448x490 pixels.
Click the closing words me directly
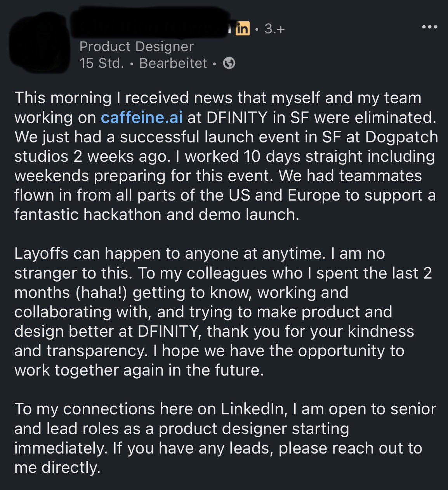[x=57, y=467]
